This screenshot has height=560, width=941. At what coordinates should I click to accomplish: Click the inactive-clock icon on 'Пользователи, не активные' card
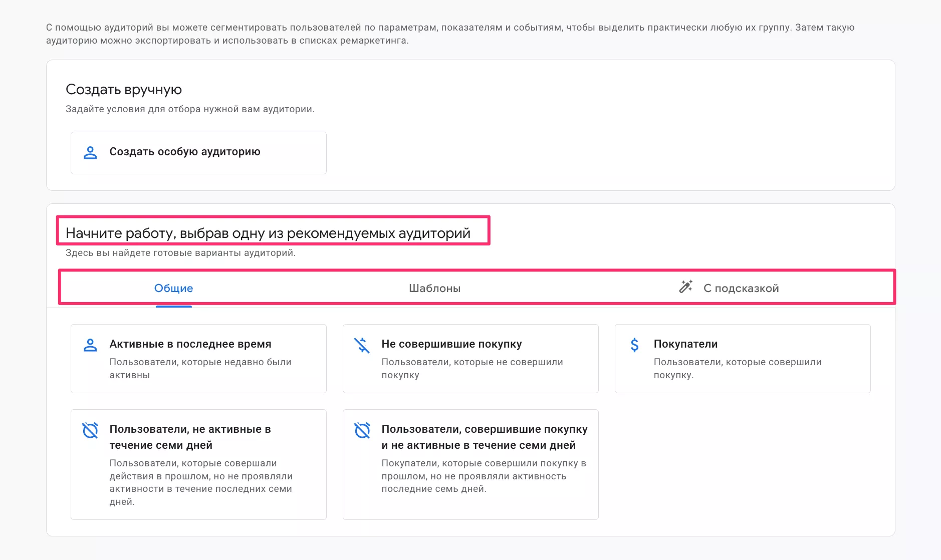pos(91,430)
